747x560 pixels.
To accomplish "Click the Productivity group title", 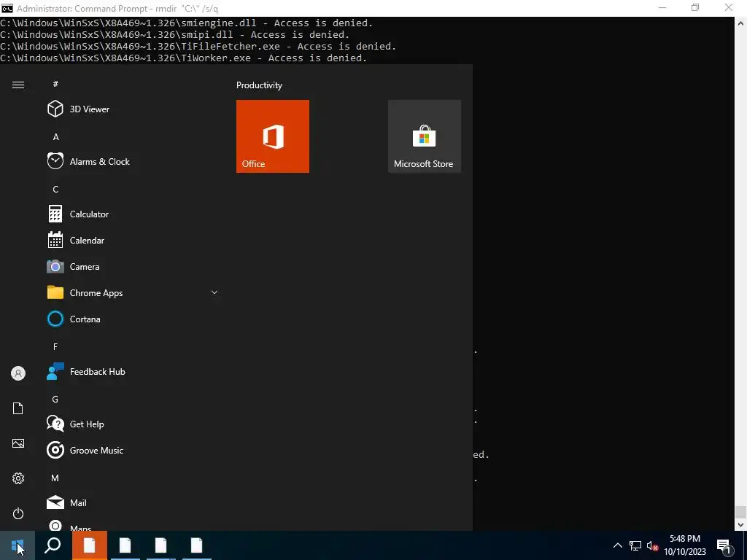I will [x=259, y=85].
